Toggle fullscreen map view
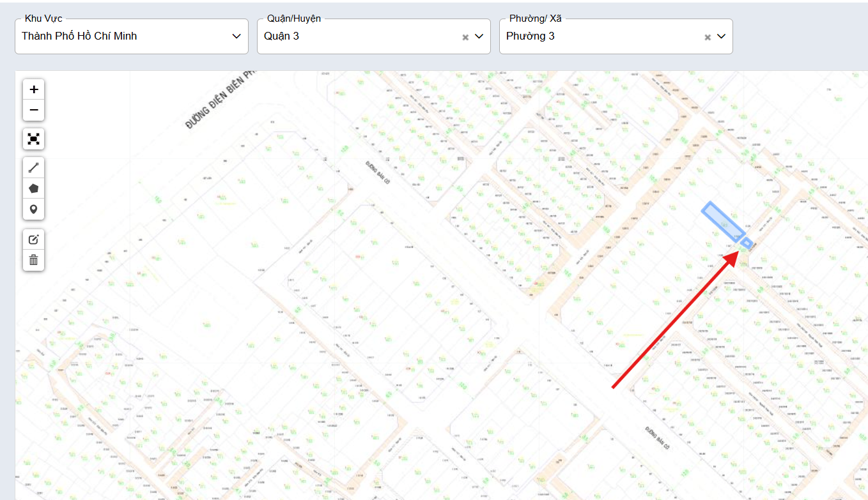This screenshot has width=868, height=500. [x=34, y=139]
